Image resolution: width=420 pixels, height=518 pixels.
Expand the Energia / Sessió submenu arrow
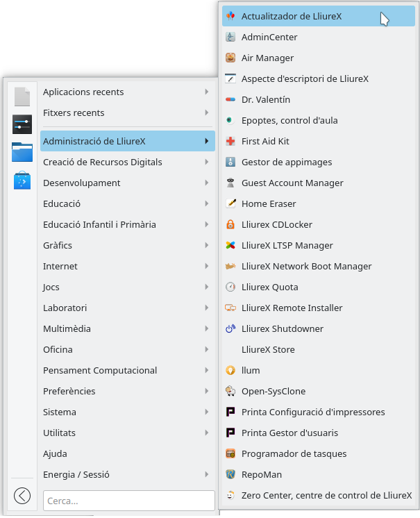pyautogui.click(x=207, y=474)
